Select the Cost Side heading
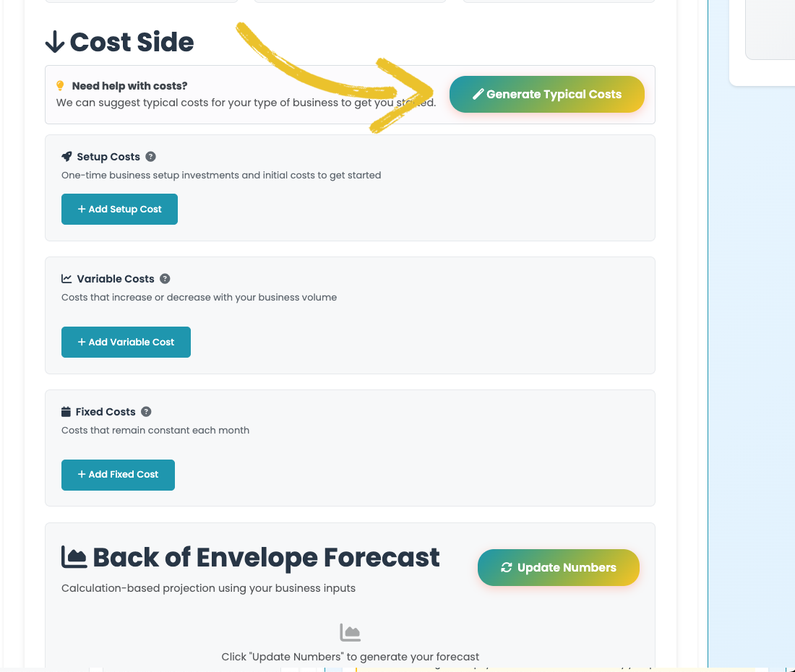 coord(132,43)
